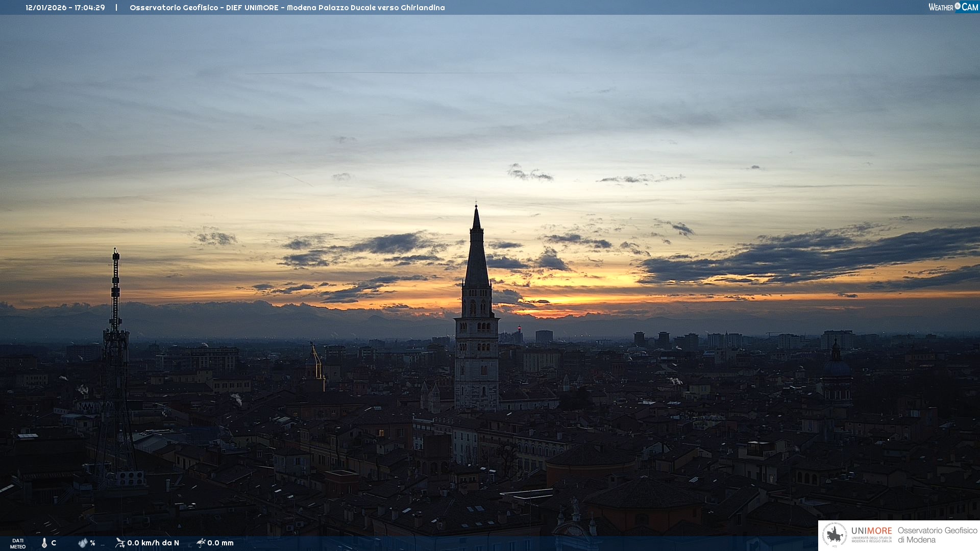Click the 0.0 mm rainfall reading
This screenshot has width=980, height=551.
click(220, 543)
